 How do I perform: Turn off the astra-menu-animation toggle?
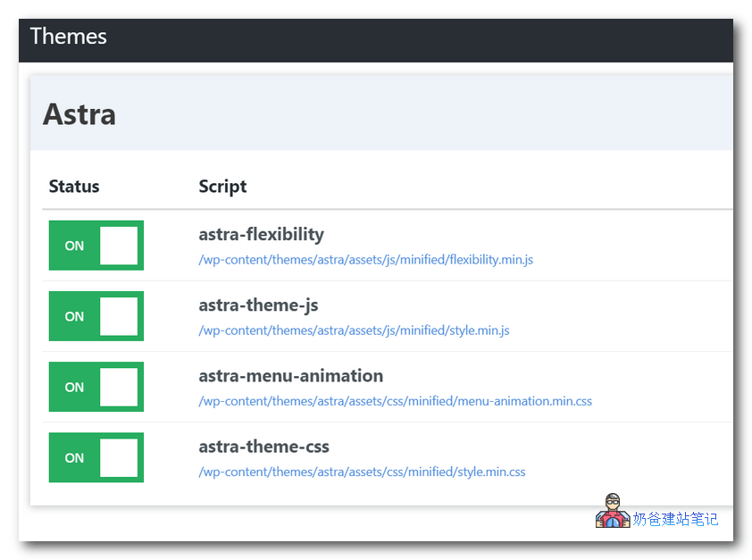(96, 387)
